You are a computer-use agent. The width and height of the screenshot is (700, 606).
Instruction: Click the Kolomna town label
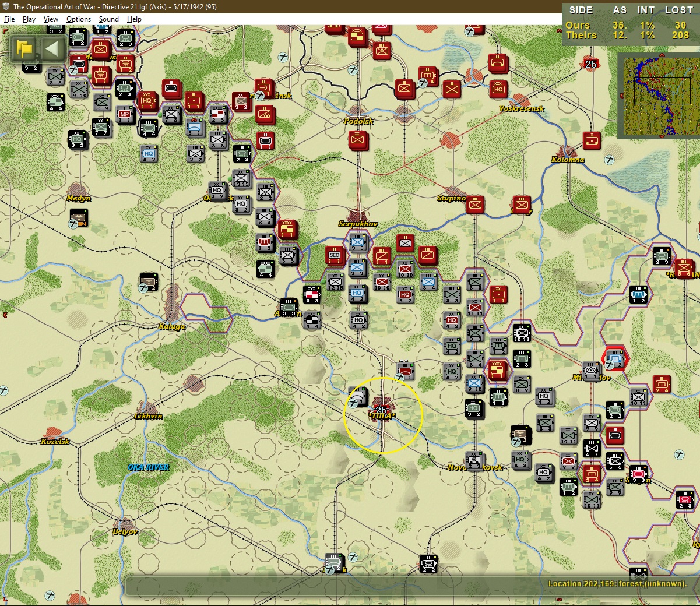tap(568, 160)
